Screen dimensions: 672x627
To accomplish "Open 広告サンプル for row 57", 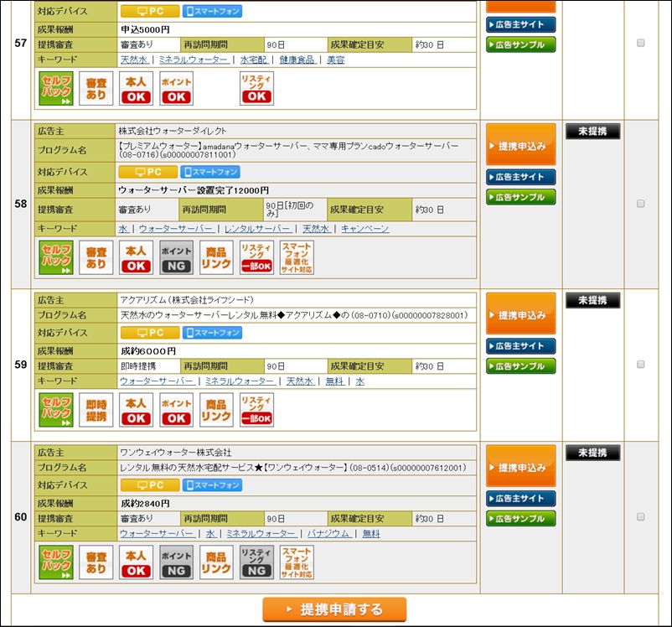I will click(x=520, y=44).
